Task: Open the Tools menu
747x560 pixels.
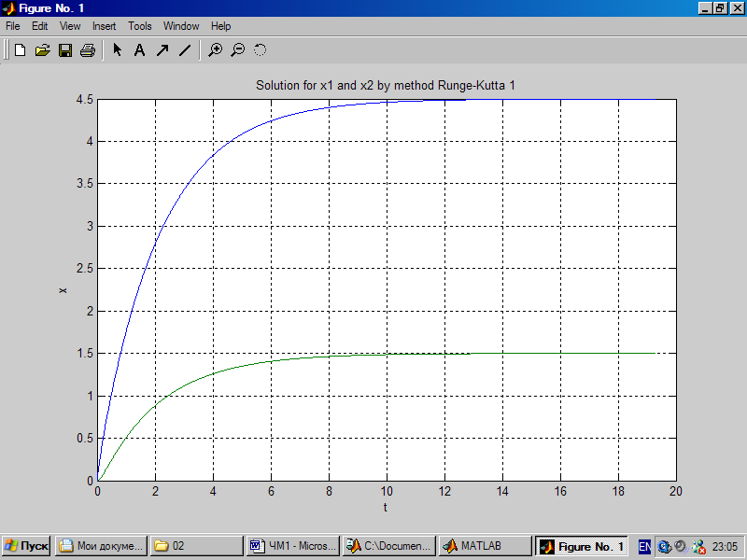Action: click(x=139, y=26)
